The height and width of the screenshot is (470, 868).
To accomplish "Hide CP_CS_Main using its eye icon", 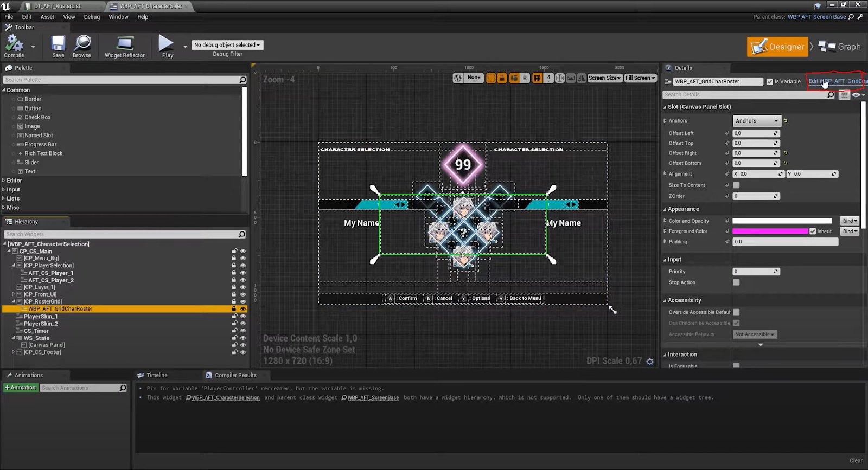I will point(243,251).
